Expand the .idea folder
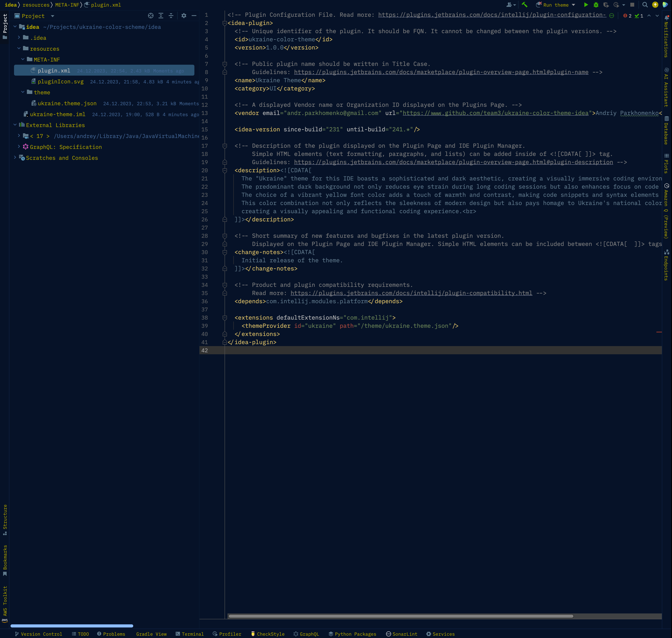Viewport: 672px width, 638px height. tap(19, 37)
